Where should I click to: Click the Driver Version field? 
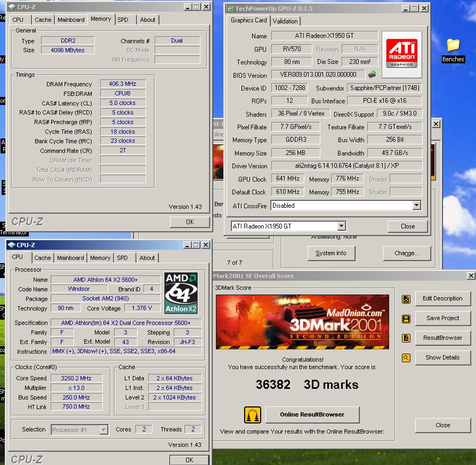click(346, 166)
